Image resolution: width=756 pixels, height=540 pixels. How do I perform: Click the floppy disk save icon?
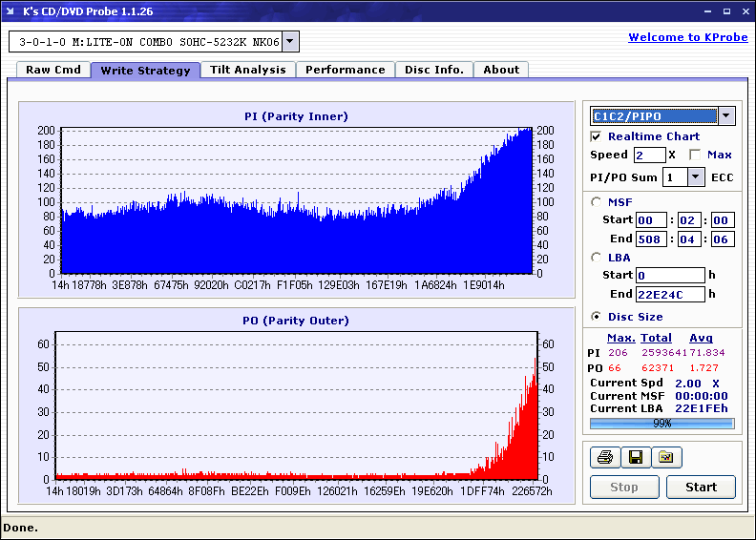tap(635, 457)
